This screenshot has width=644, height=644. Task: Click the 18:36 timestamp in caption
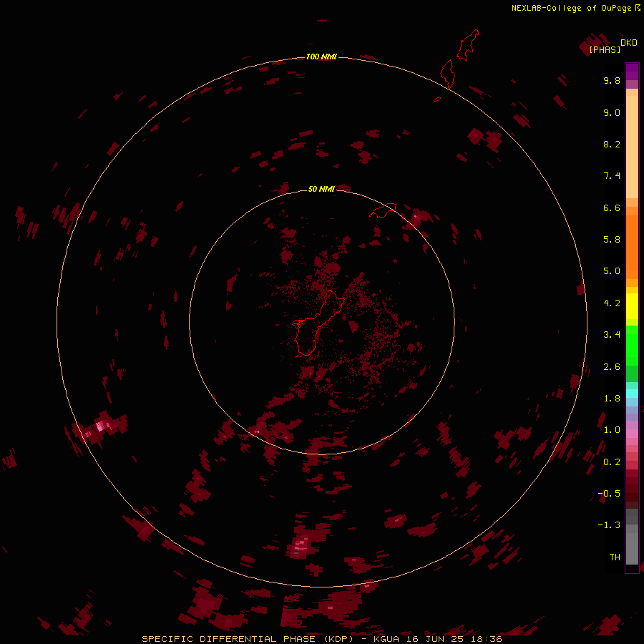(x=487, y=639)
